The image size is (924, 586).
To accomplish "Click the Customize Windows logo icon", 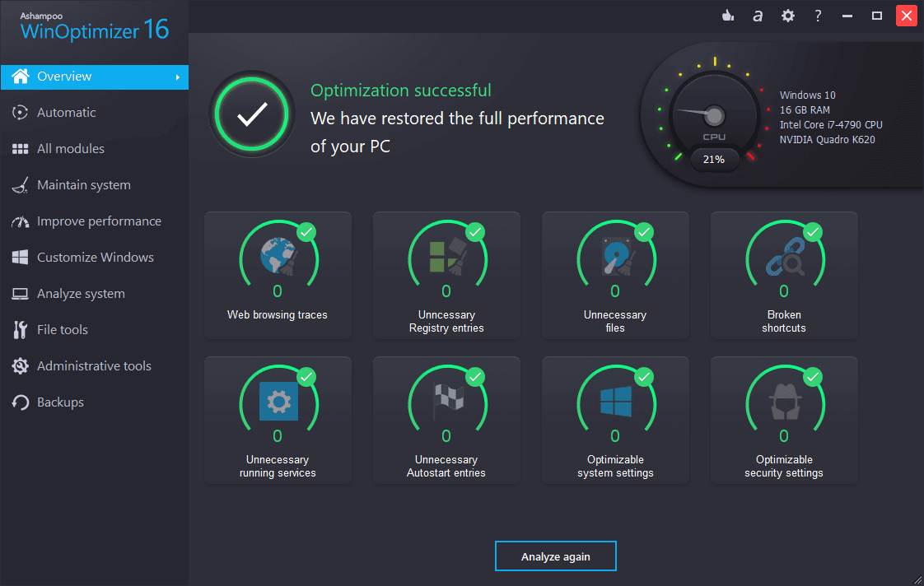I will click(20, 258).
